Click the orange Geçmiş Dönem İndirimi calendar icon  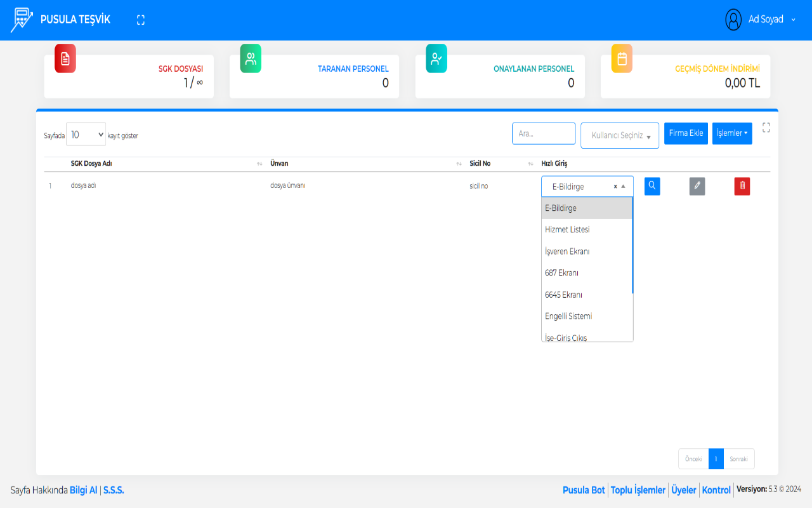pyautogui.click(x=622, y=58)
